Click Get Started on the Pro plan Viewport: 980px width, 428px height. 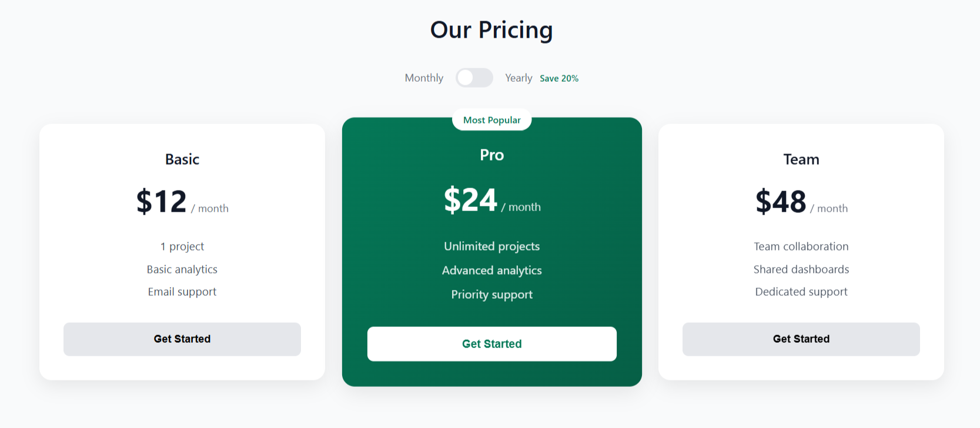pyautogui.click(x=491, y=343)
